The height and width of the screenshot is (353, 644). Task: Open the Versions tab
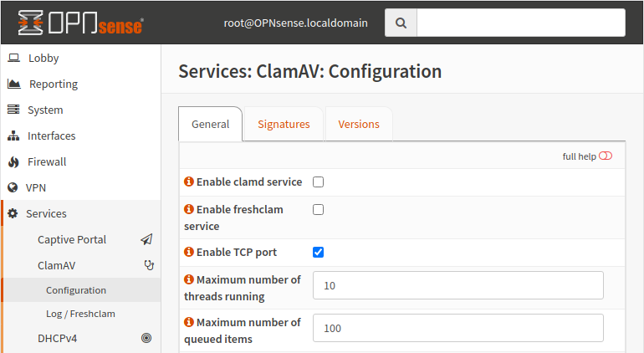tap(359, 124)
